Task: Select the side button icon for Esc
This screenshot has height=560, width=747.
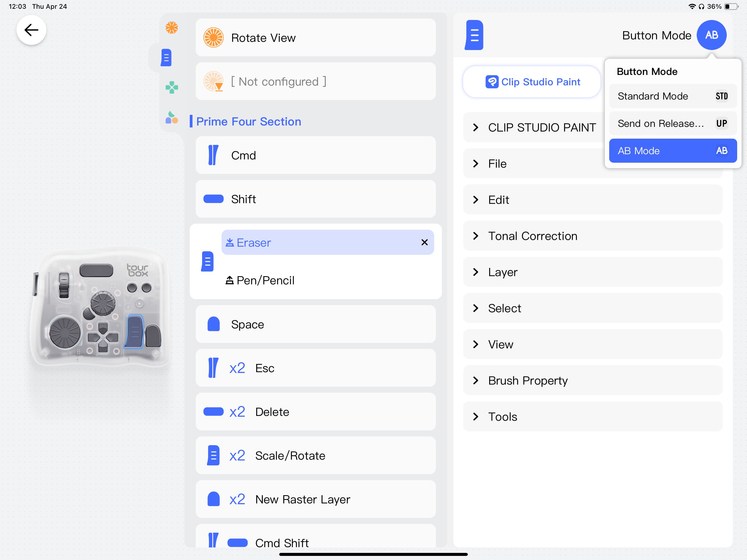Action: (213, 368)
